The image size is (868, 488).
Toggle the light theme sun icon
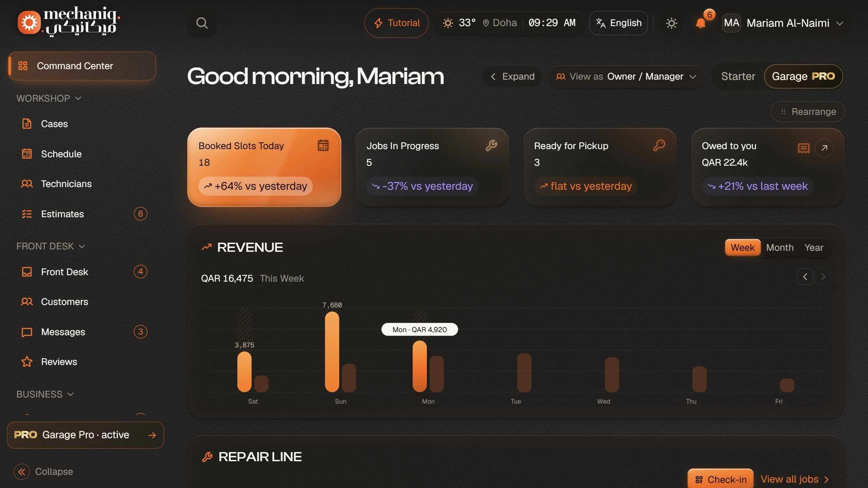[x=671, y=23]
